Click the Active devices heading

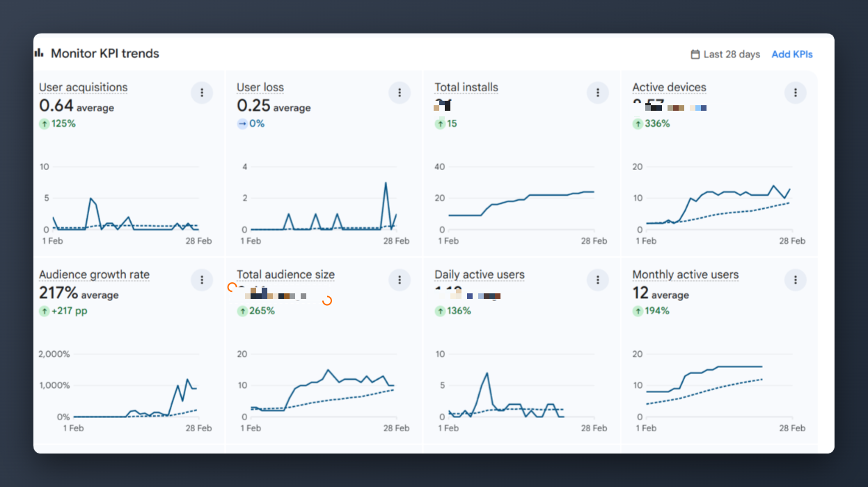click(x=669, y=87)
